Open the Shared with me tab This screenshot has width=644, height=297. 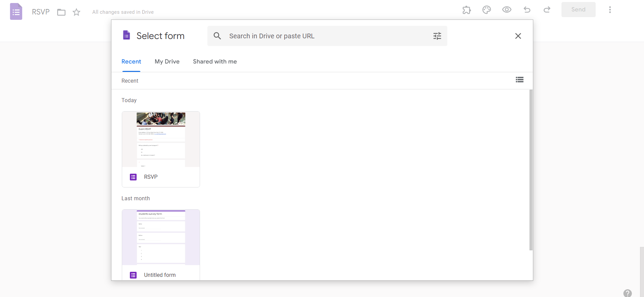pos(215,61)
